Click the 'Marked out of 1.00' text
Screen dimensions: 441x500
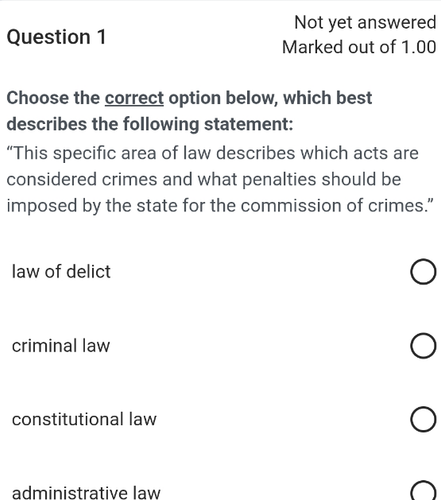(359, 47)
